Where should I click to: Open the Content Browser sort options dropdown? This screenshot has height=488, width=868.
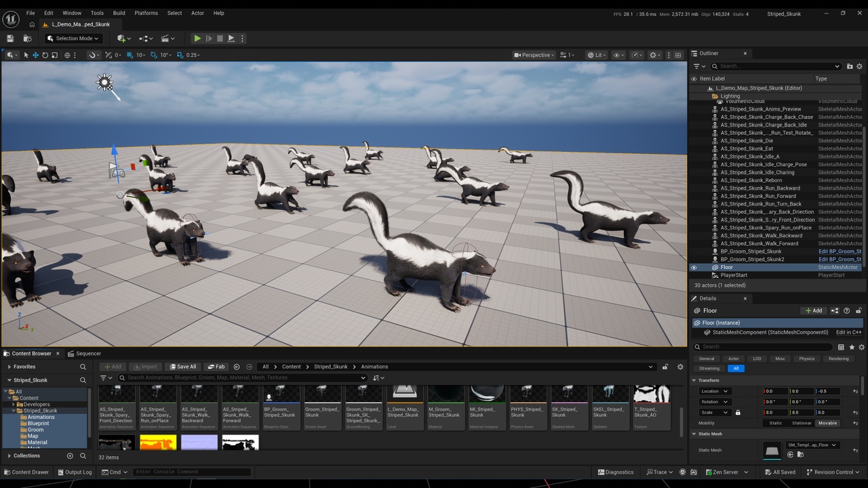pos(378,378)
